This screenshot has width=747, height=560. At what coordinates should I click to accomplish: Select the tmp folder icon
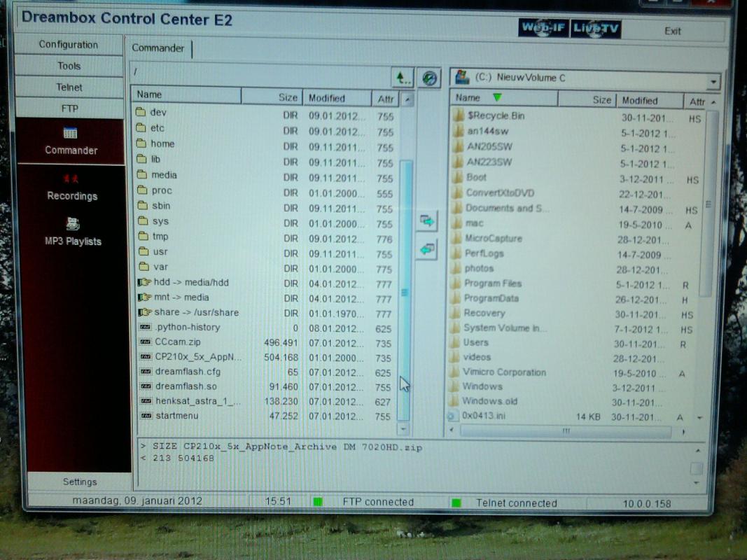pos(144,236)
